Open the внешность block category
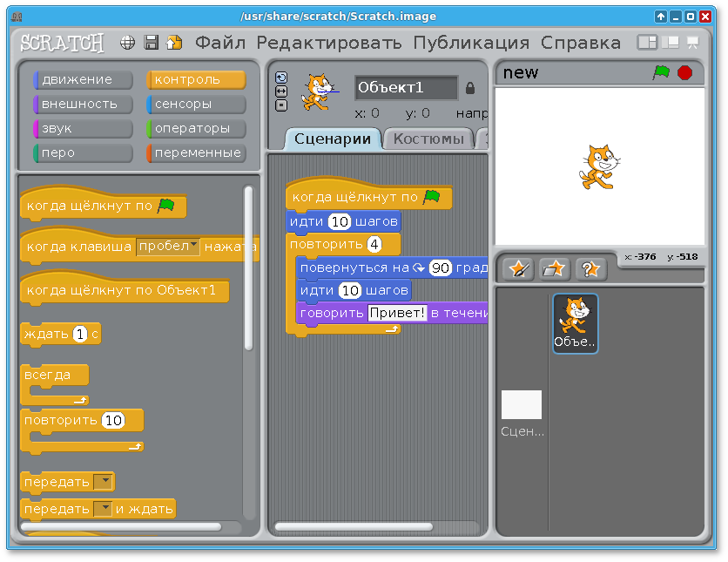Viewport: 728px width, 562px height. pos(84,104)
